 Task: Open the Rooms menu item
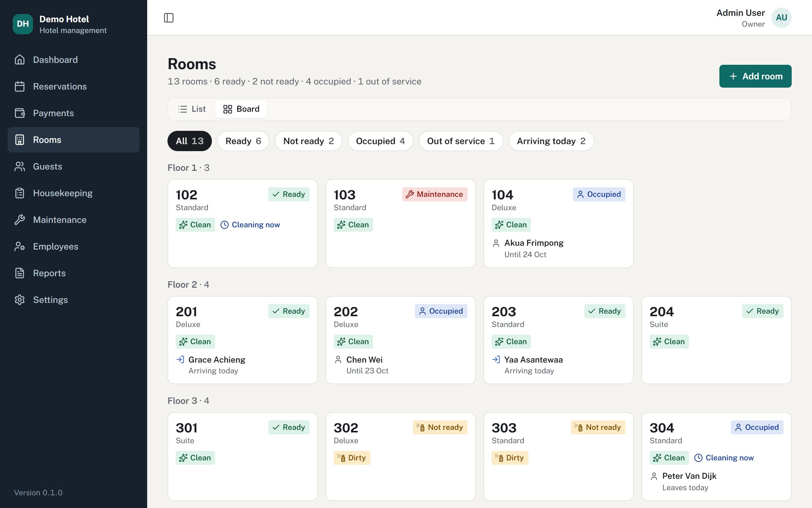(x=74, y=140)
